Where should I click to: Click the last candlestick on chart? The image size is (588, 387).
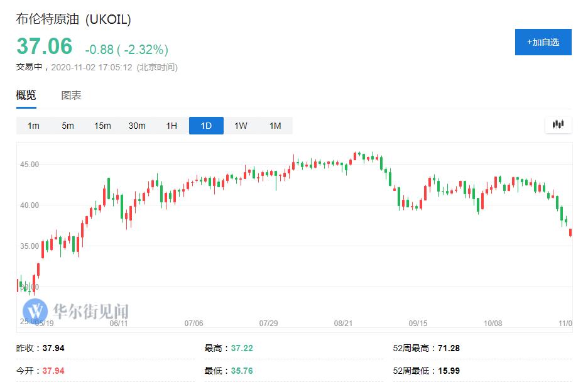[x=570, y=232]
